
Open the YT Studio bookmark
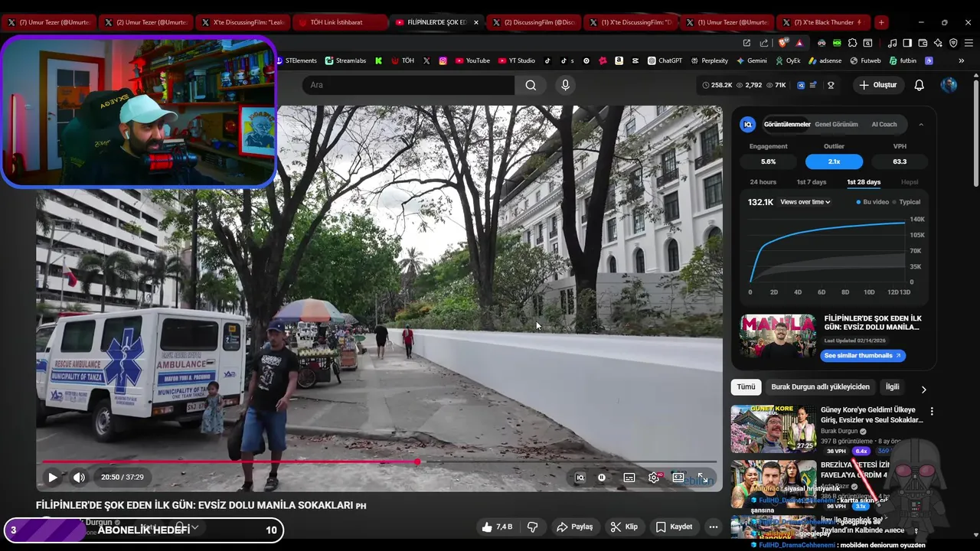coord(517,60)
